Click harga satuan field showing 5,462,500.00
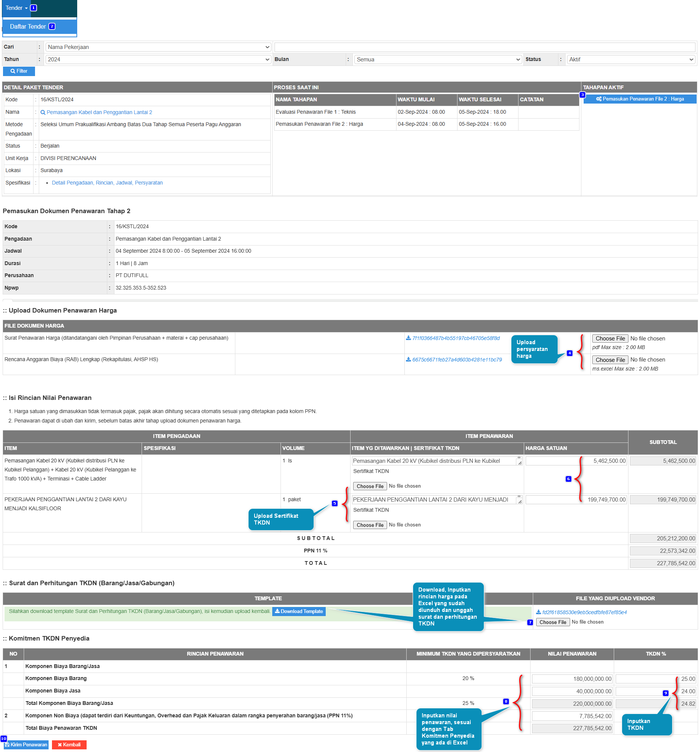 click(576, 461)
